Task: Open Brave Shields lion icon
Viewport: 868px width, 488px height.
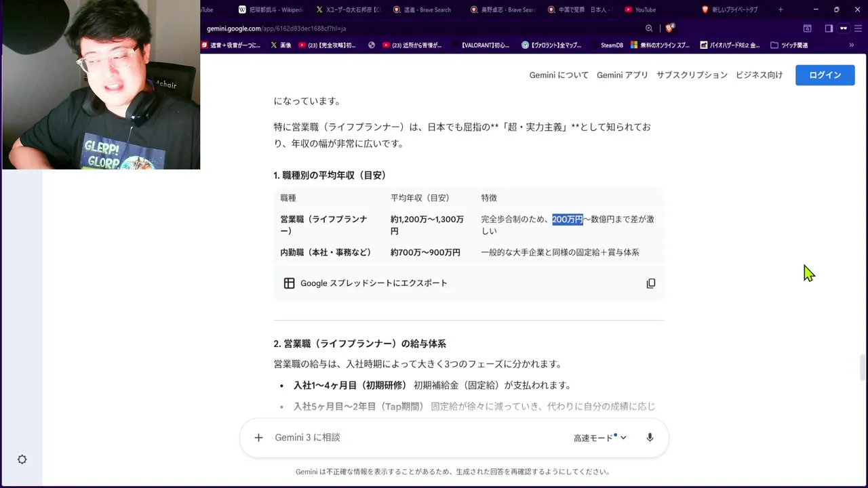Action: 669,28
